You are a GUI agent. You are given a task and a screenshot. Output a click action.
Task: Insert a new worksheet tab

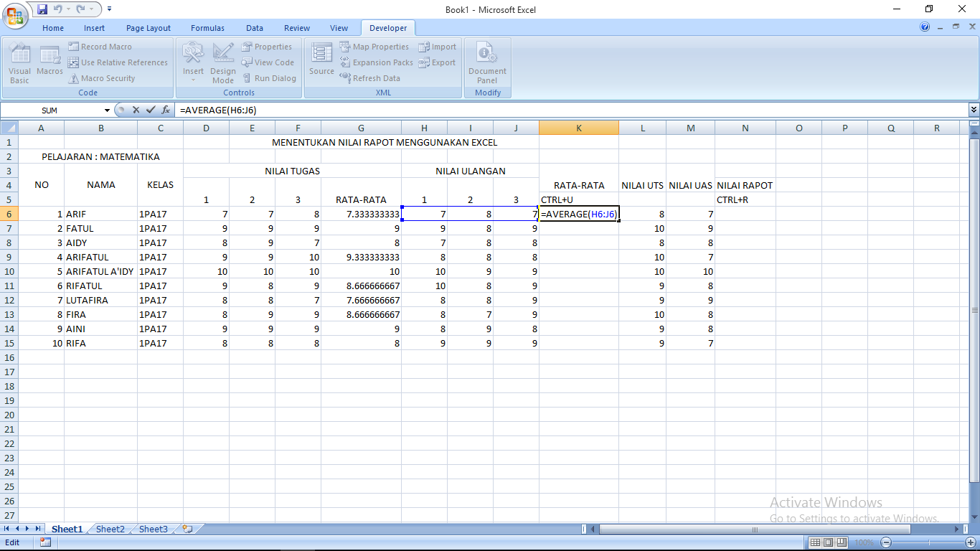188,529
